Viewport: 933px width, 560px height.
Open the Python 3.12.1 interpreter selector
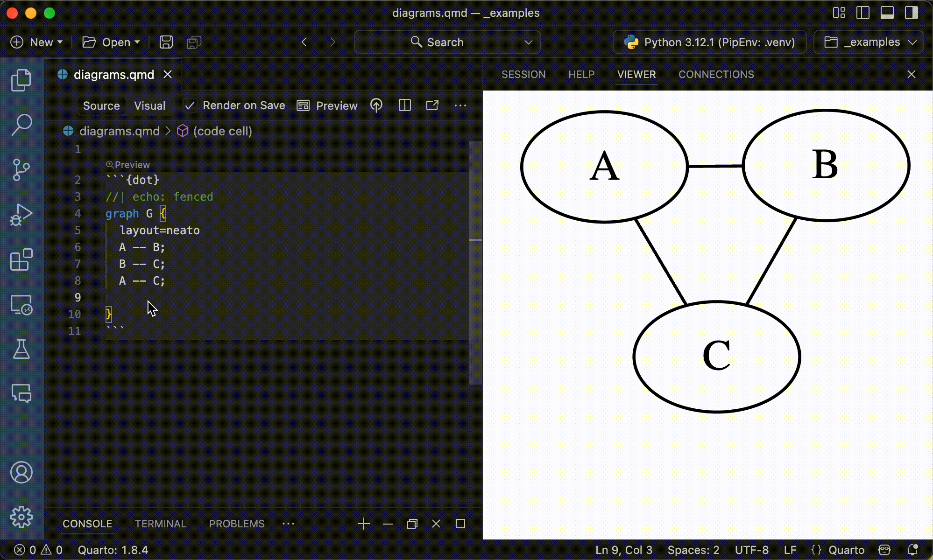709,42
